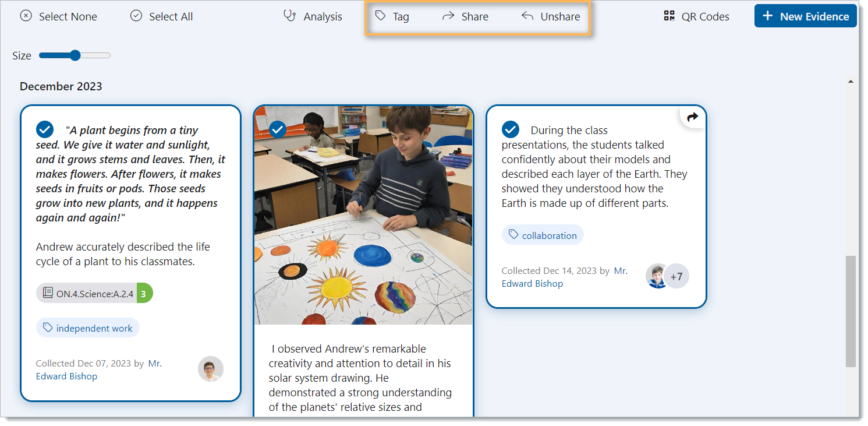This screenshot has height=426, width=868.
Task: Click the scrollbar up arrow
Action: [851, 82]
